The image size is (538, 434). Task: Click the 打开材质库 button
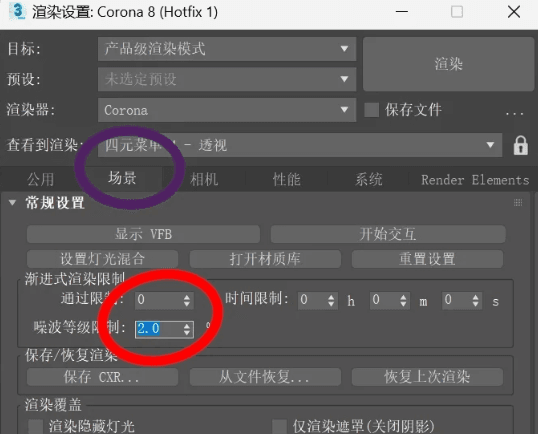click(x=265, y=259)
